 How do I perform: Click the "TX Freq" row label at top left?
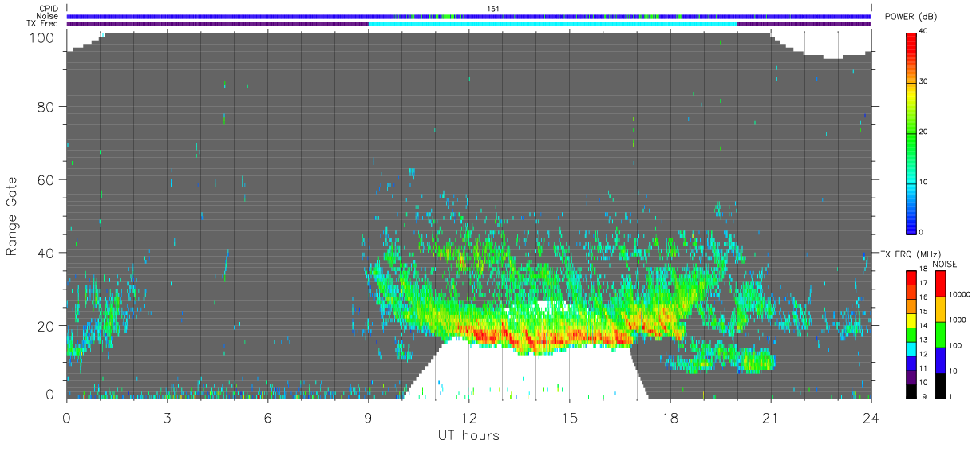click(44, 23)
